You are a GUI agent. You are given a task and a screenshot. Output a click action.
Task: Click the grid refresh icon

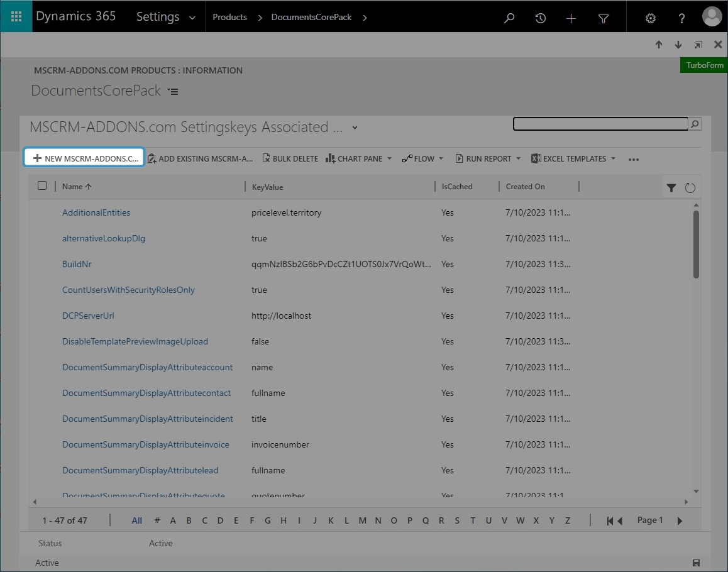[x=690, y=187]
